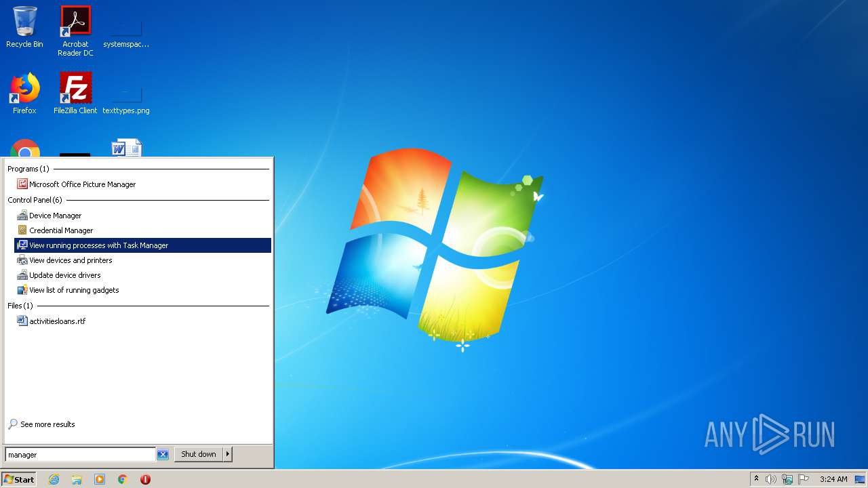868x488 pixels.
Task: Select the Word document desktop icon
Action: [x=126, y=148]
